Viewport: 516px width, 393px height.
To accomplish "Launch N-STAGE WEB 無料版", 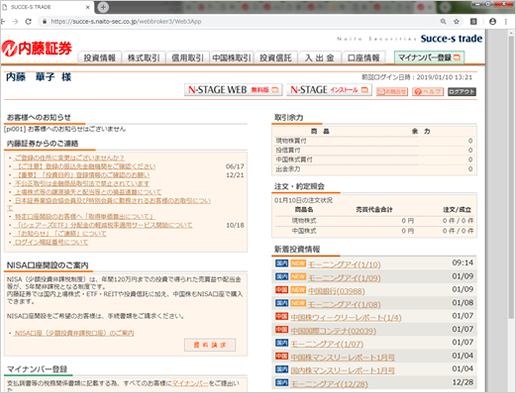I will (233, 90).
